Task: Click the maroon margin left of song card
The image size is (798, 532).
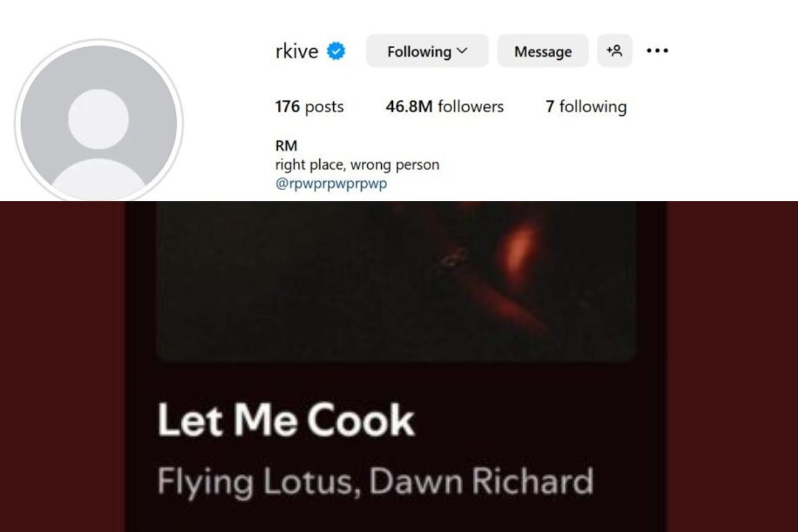Action: click(x=63, y=366)
